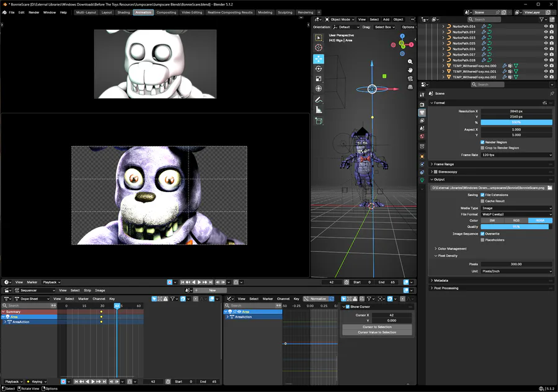The width and height of the screenshot is (558, 392).
Task: Enable Placeholders checkbox
Action: coord(482,240)
